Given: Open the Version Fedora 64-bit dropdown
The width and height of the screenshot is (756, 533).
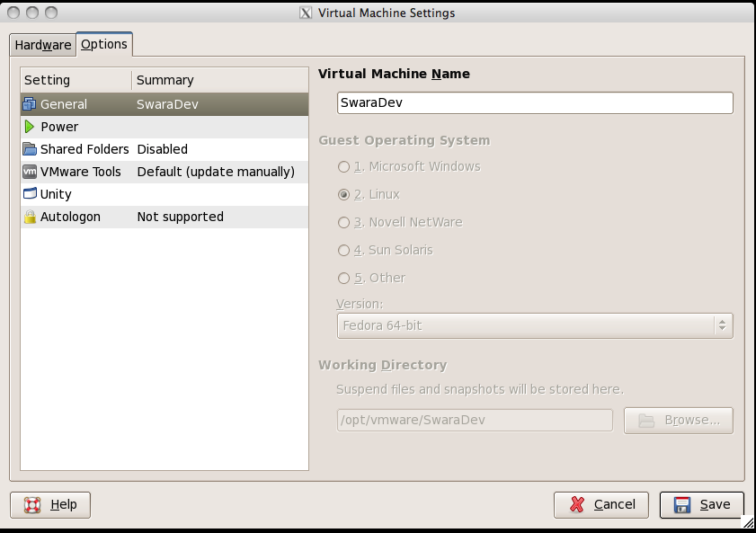Looking at the screenshot, I should [x=535, y=325].
